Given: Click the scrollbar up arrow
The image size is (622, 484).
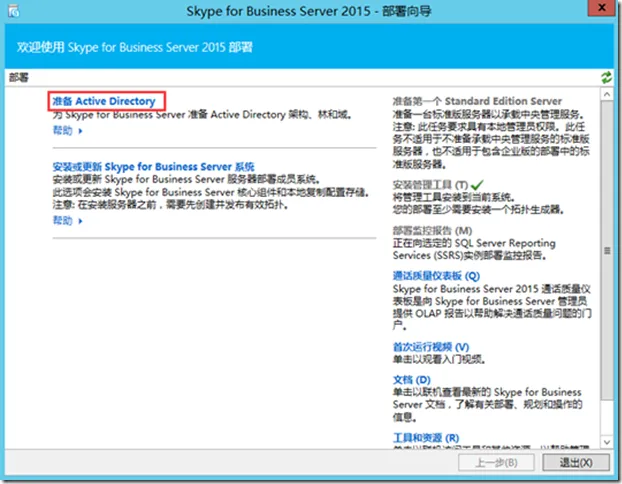Looking at the screenshot, I should [x=607, y=94].
